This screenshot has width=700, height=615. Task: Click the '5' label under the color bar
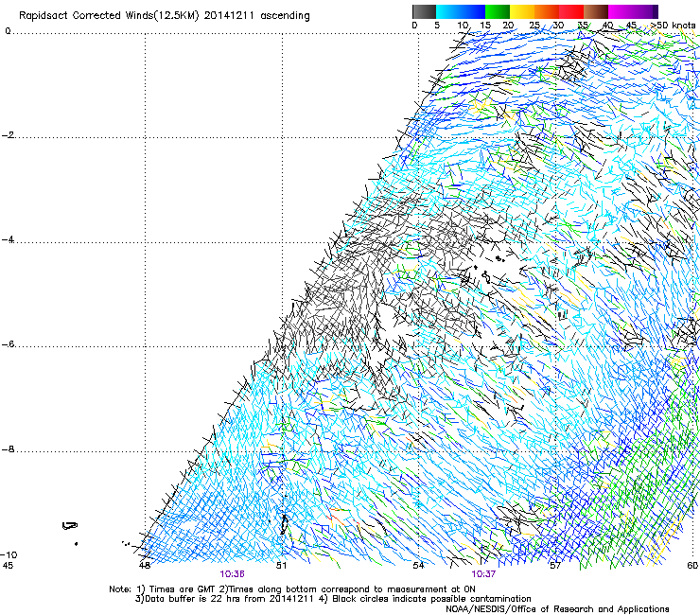coord(437,26)
